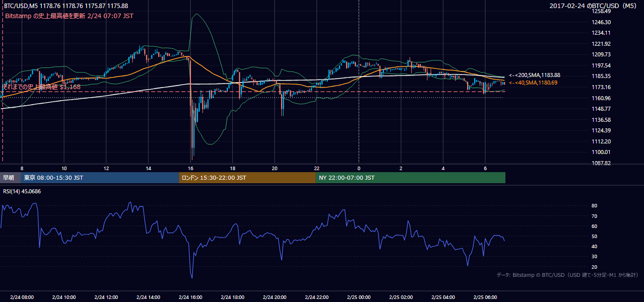Click RSI axis level 20
The image size is (644, 302).
click(x=594, y=267)
